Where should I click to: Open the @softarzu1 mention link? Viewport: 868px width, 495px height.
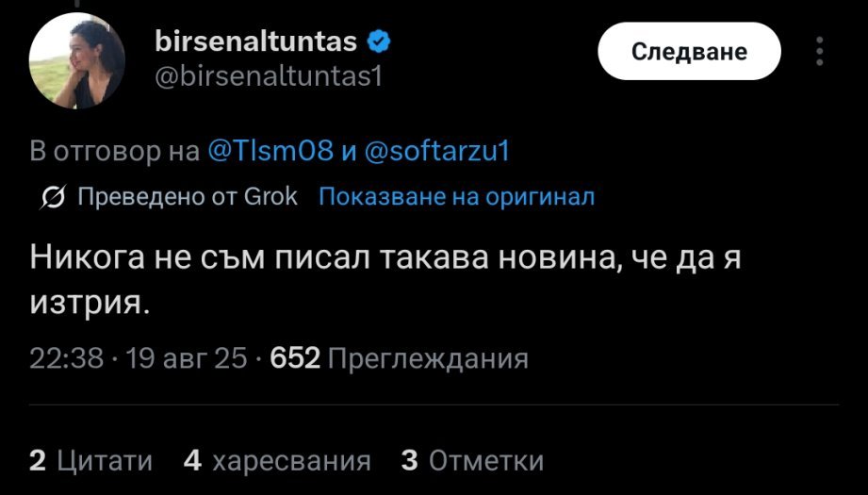(434, 152)
